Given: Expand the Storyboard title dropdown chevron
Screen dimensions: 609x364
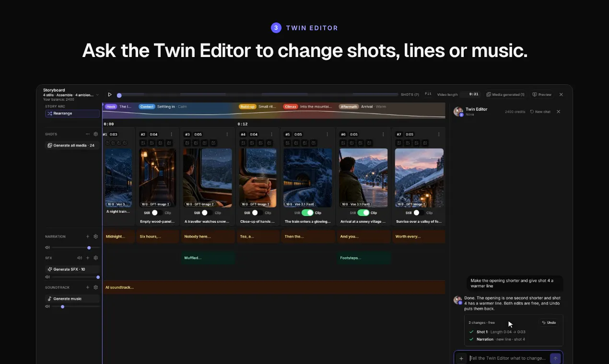Looking at the screenshot, I should (97, 95).
